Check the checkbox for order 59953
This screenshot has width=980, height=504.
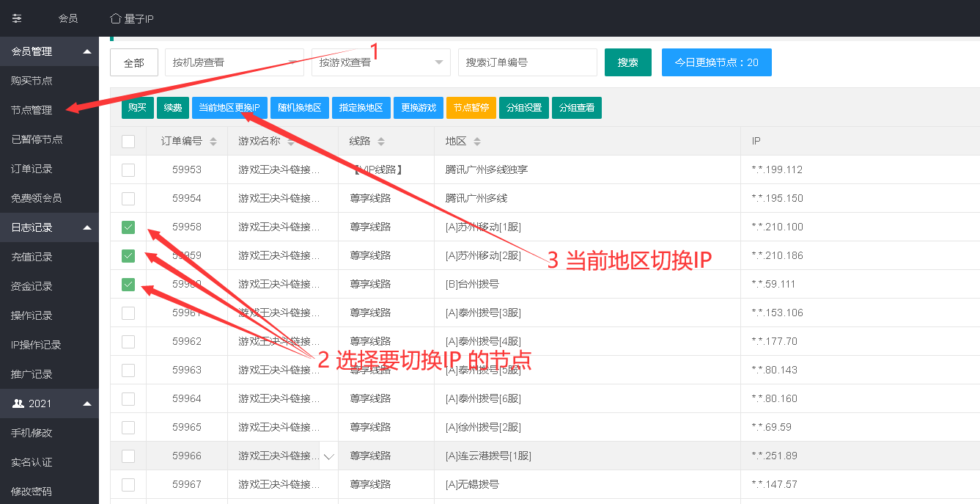pos(128,170)
